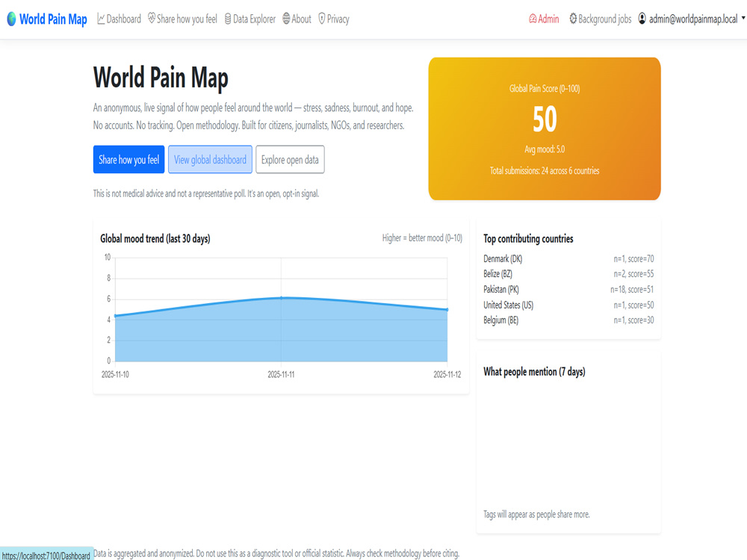Click the World Pain Map globe logo icon
The height and width of the screenshot is (560, 747).
(x=11, y=19)
